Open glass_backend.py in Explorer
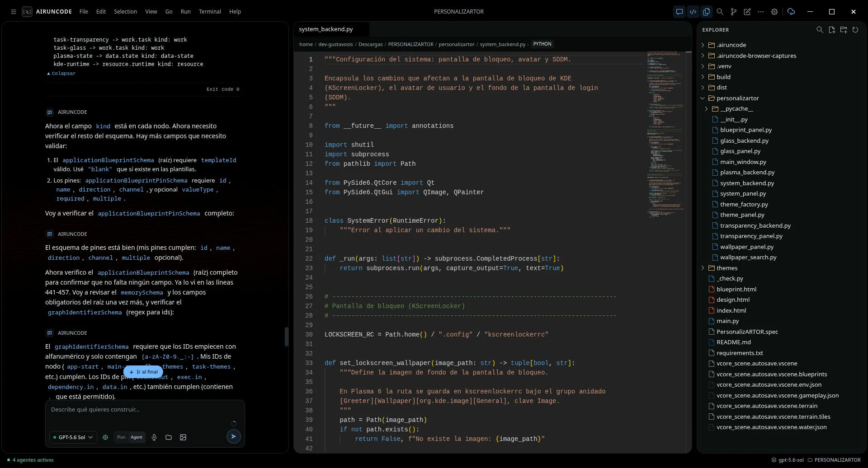Viewport: 868px width, 468px height. (744, 141)
